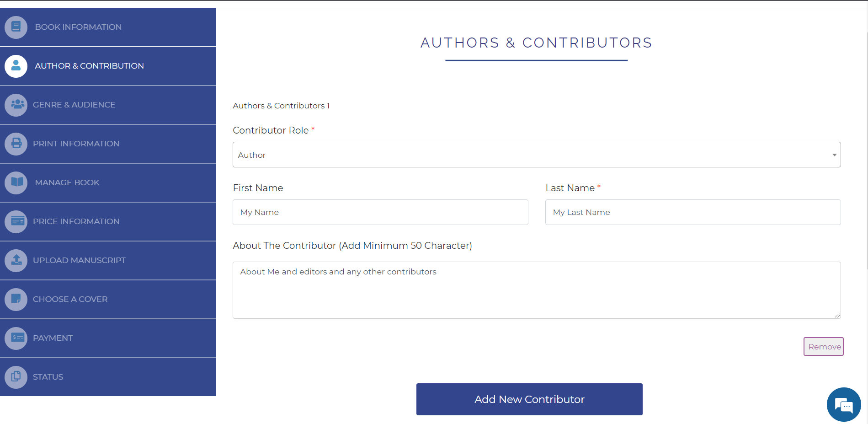Click the Author & Contribution person icon
The height and width of the screenshot is (424, 868).
pos(16,66)
